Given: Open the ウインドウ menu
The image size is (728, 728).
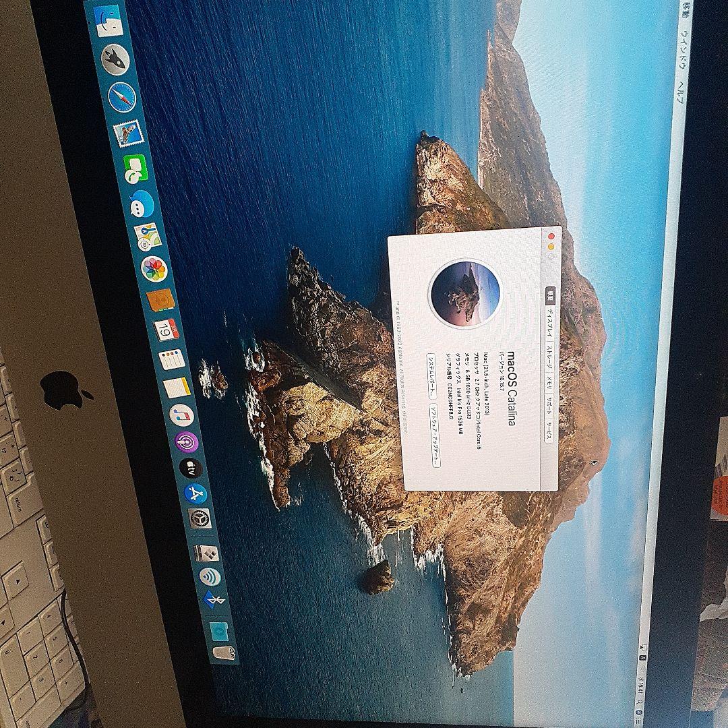Looking at the screenshot, I should coord(682,49).
